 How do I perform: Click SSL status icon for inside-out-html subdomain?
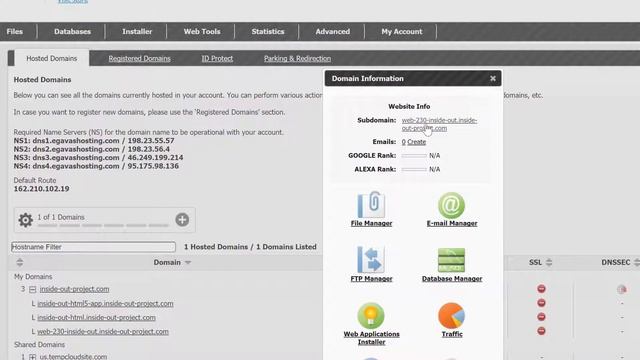541,317
